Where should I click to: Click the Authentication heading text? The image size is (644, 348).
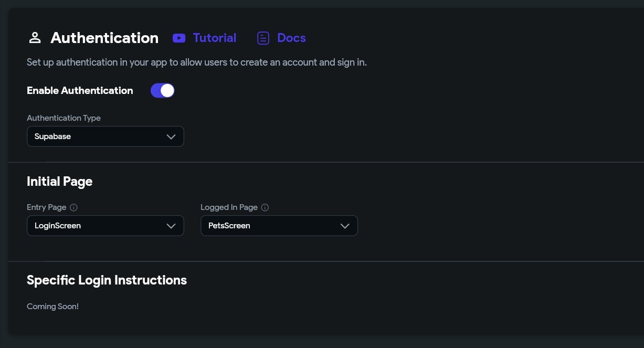click(104, 38)
